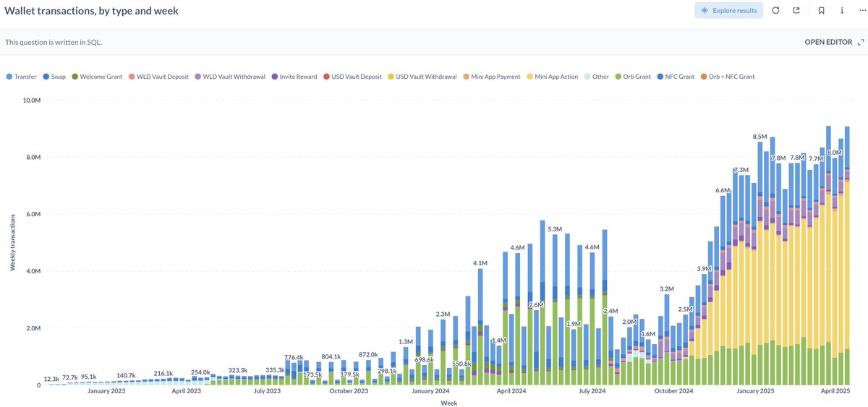Toggle WLD Vault Withdrawal legend entry
Viewport: 868px width, 407px height.
(x=231, y=77)
